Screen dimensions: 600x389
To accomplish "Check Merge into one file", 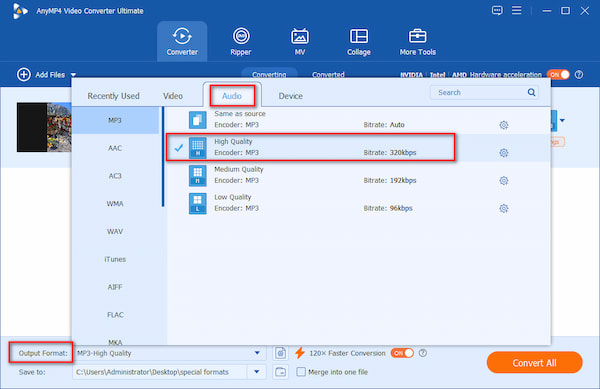I will pyautogui.click(x=301, y=372).
